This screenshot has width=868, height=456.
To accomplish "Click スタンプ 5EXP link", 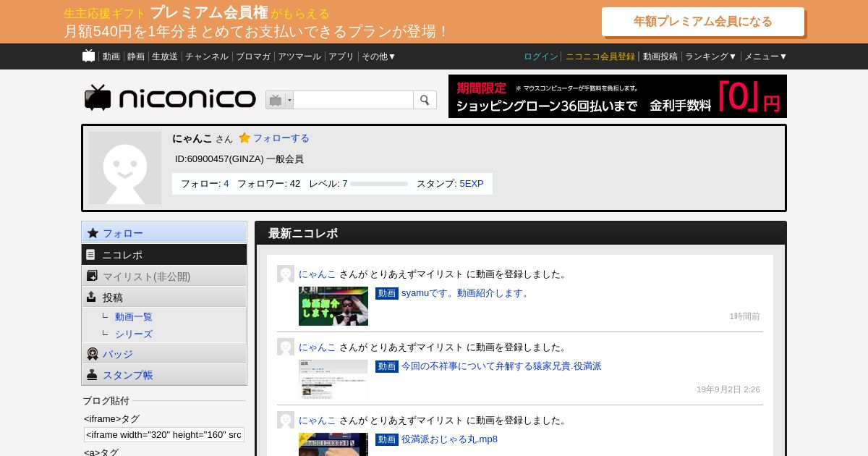I will coord(472,184).
